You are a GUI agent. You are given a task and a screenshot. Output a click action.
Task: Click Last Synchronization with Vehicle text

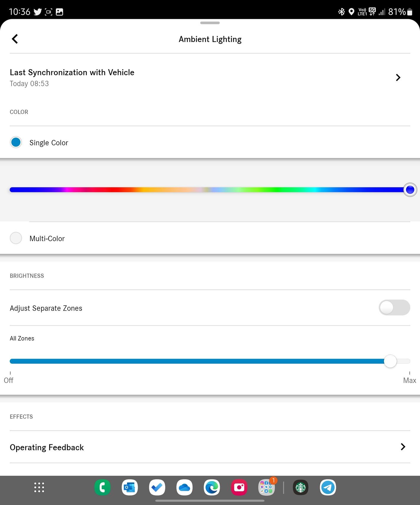point(72,72)
